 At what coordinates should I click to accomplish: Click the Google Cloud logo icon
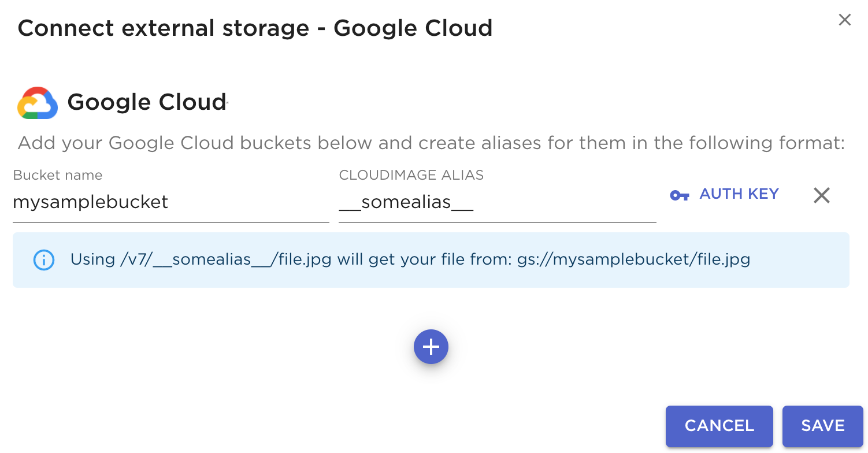[38, 103]
